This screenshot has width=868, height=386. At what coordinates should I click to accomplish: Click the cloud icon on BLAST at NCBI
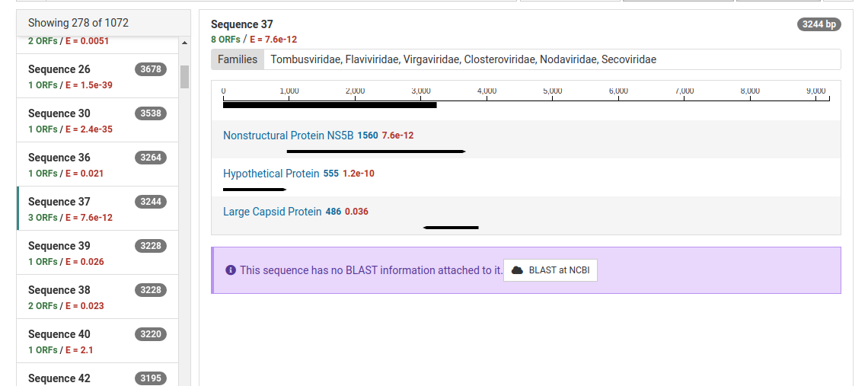coord(517,270)
